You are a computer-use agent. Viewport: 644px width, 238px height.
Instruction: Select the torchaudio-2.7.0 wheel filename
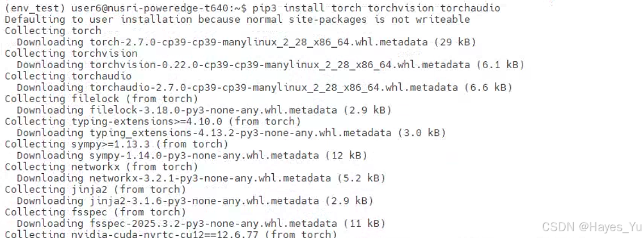(274, 87)
